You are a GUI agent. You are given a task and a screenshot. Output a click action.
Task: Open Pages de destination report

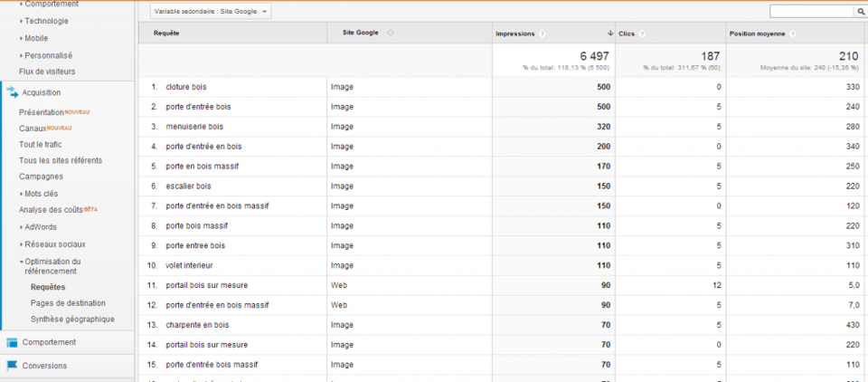pos(68,303)
